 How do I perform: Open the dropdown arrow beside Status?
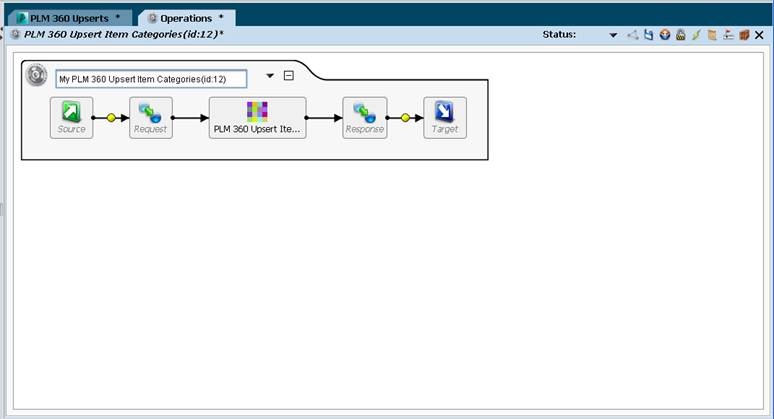pyautogui.click(x=613, y=35)
